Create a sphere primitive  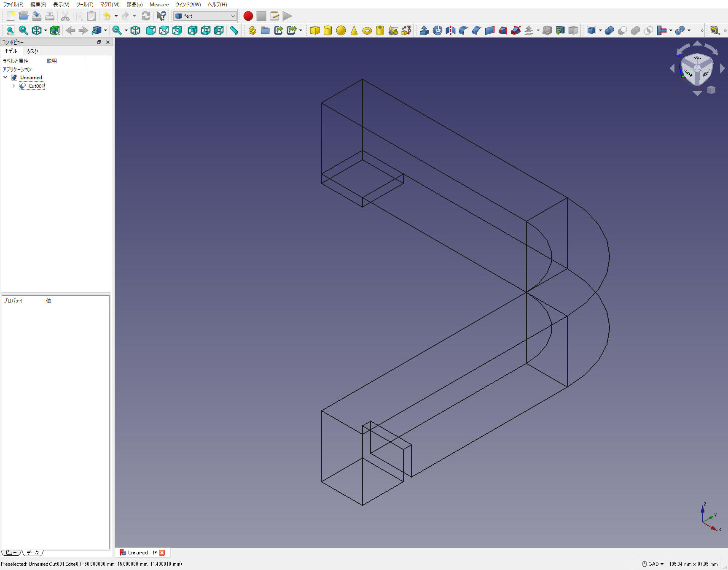(341, 30)
